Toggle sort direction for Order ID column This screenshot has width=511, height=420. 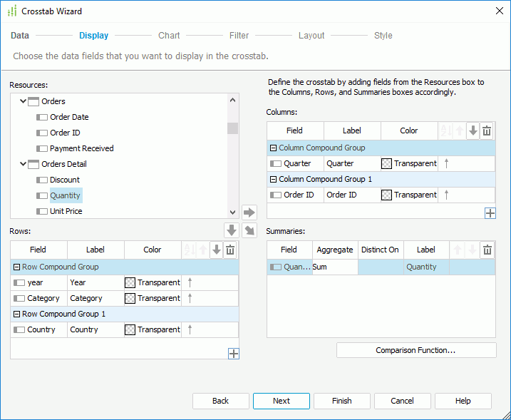coord(446,195)
